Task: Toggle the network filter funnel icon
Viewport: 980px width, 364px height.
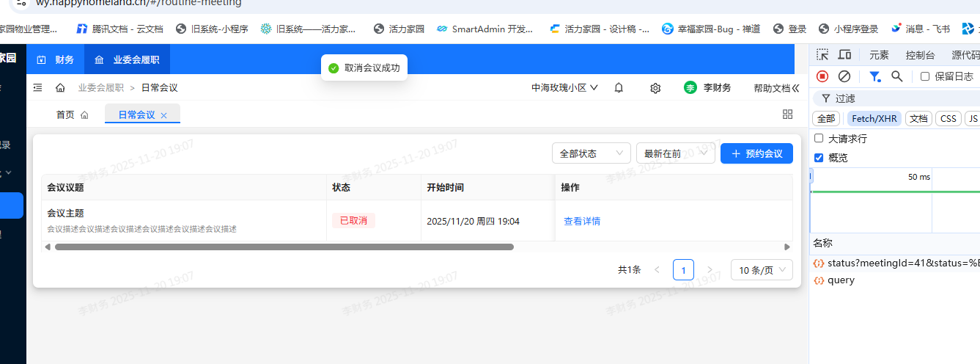Action: (874, 76)
